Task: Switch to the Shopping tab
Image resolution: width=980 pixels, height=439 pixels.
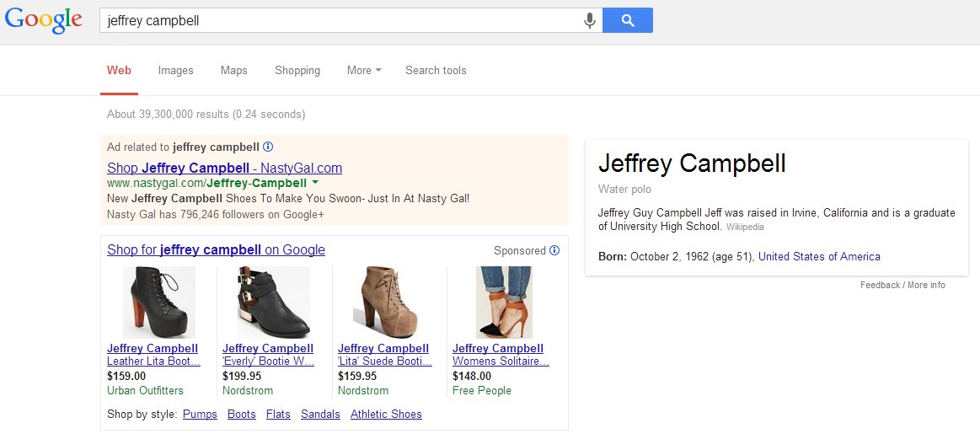Action: (x=297, y=71)
